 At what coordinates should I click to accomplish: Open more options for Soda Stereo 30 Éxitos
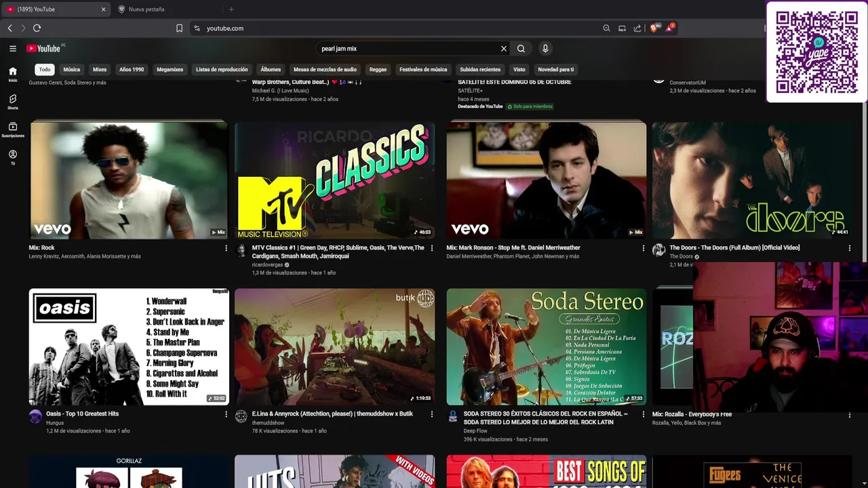(644, 414)
